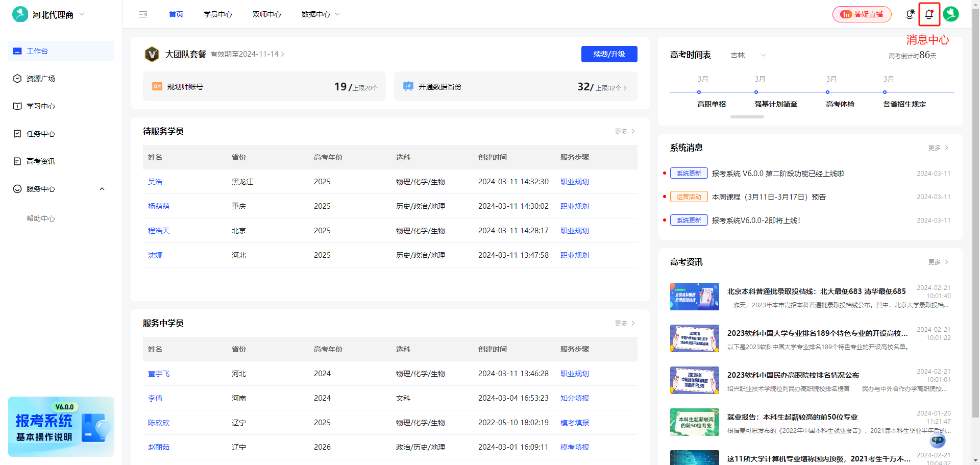This screenshot has width=980, height=465.
Task: Select 学习中心 in the sidebar
Action: [41, 106]
